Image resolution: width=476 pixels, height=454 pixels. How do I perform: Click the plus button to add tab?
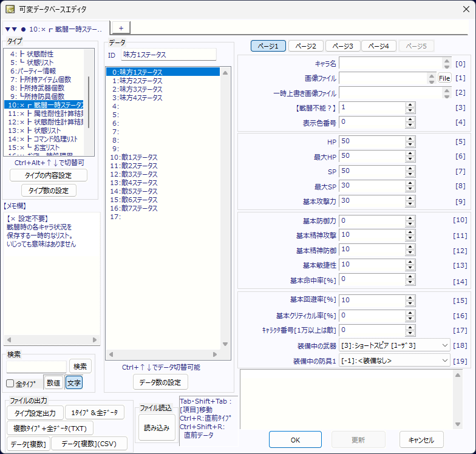120,28
